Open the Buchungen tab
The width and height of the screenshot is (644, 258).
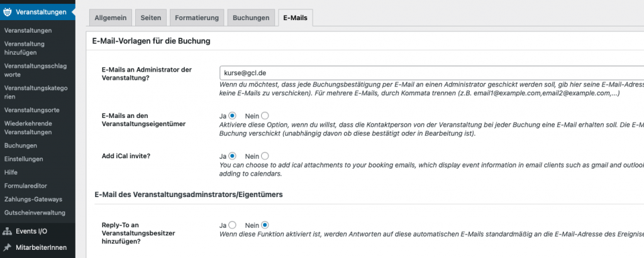251,18
